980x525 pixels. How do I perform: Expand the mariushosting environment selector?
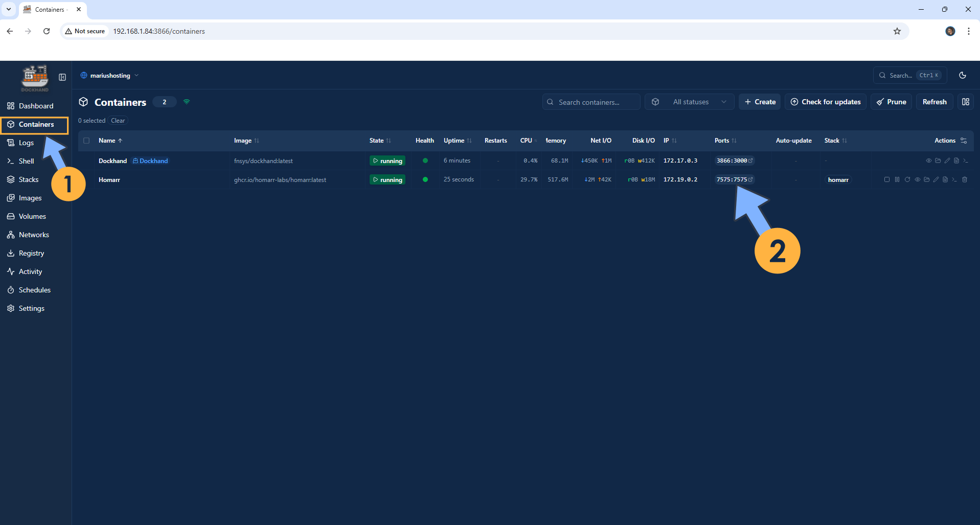click(110, 75)
